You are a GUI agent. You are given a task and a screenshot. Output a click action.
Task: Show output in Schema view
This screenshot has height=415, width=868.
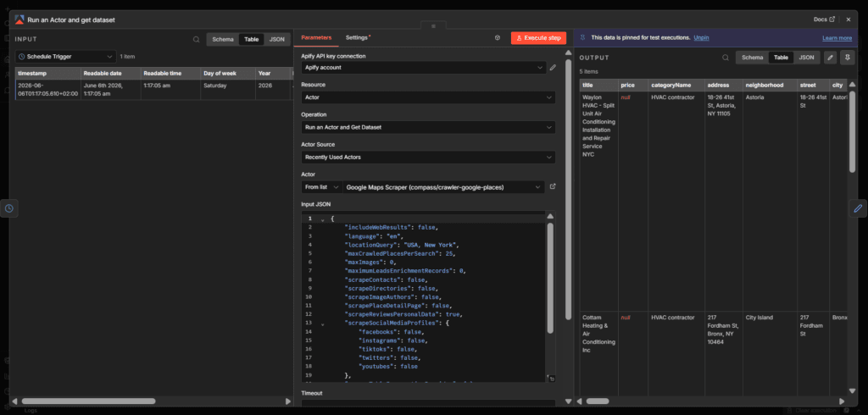click(x=753, y=58)
